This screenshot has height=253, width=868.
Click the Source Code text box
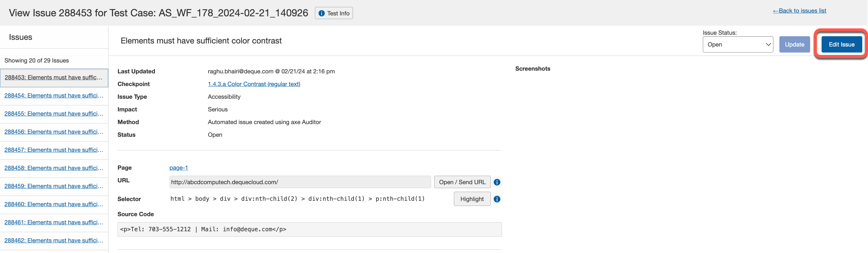pyautogui.click(x=309, y=229)
